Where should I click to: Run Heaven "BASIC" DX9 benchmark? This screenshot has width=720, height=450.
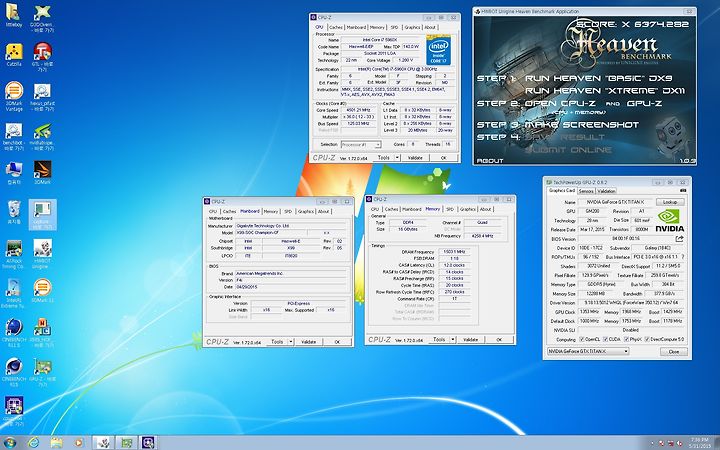(598, 78)
